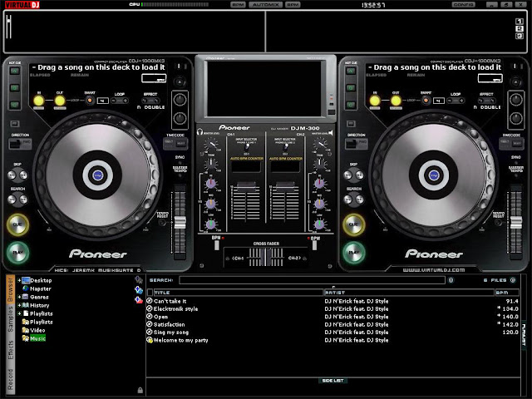Click bottom effect parameter knob on right deck

516,118
